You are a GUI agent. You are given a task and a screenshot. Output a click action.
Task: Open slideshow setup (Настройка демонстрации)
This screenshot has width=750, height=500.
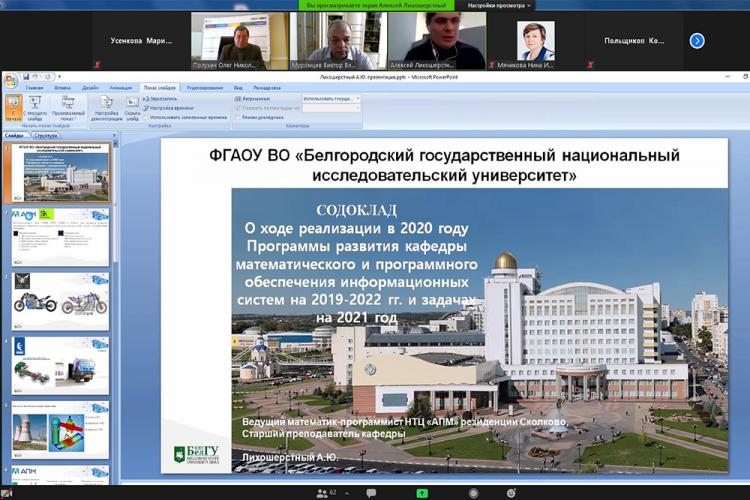click(x=107, y=108)
